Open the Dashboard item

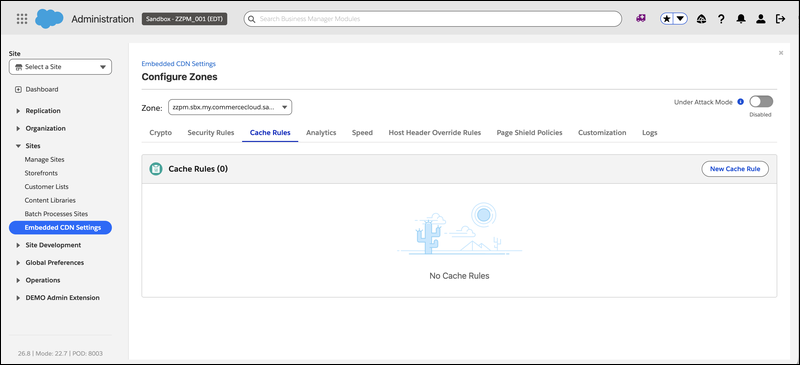42,89
